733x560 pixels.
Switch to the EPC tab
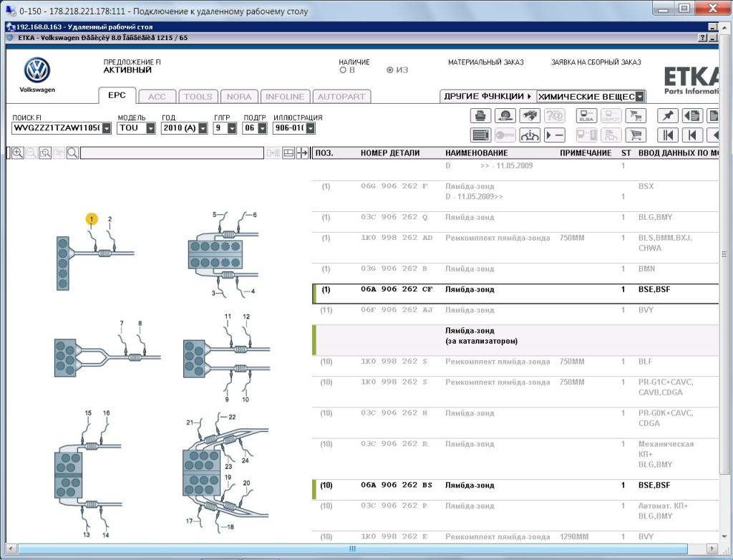[117, 95]
